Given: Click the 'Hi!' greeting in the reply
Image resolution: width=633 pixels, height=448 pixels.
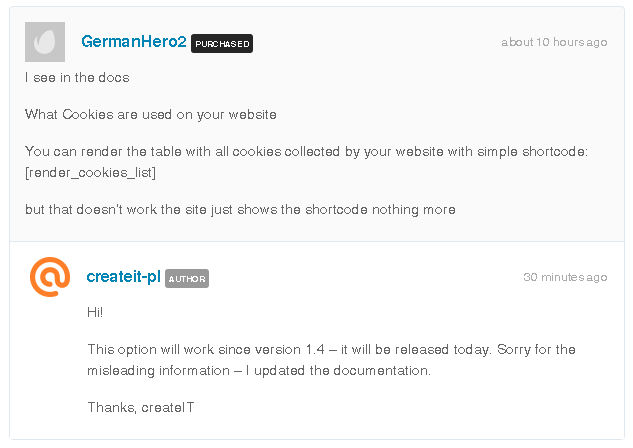Looking at the screenshot, I should point(95,312).
